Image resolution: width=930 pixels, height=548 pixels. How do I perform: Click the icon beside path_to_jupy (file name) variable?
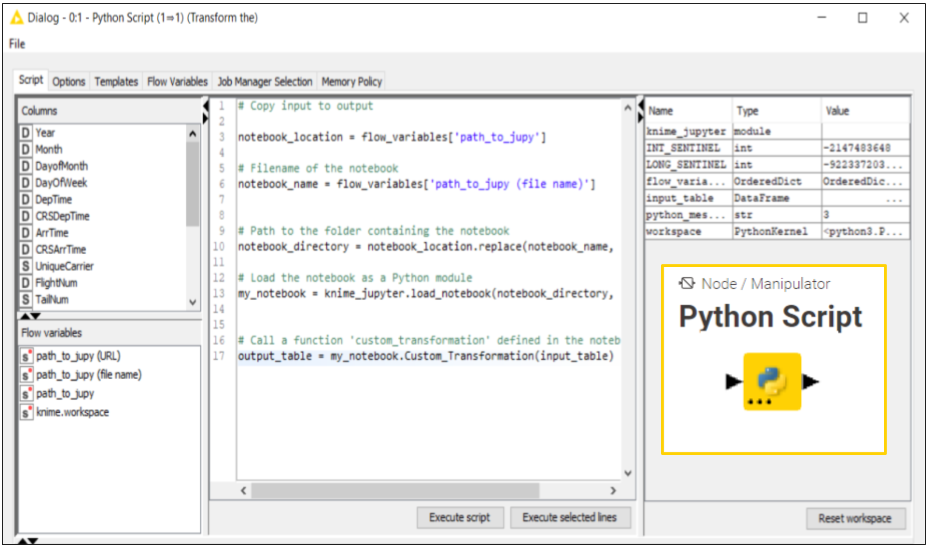(26, 375)
